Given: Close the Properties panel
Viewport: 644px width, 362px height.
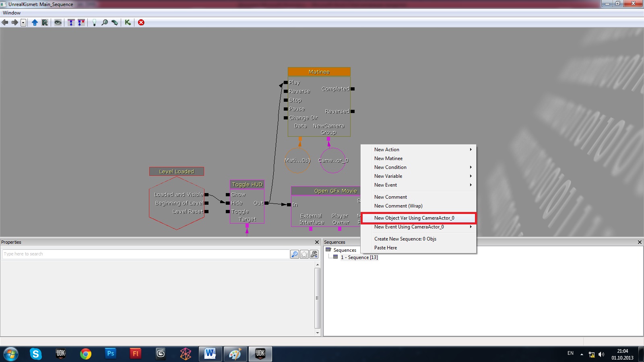Looking at the screenshot, I should [317, 242].
